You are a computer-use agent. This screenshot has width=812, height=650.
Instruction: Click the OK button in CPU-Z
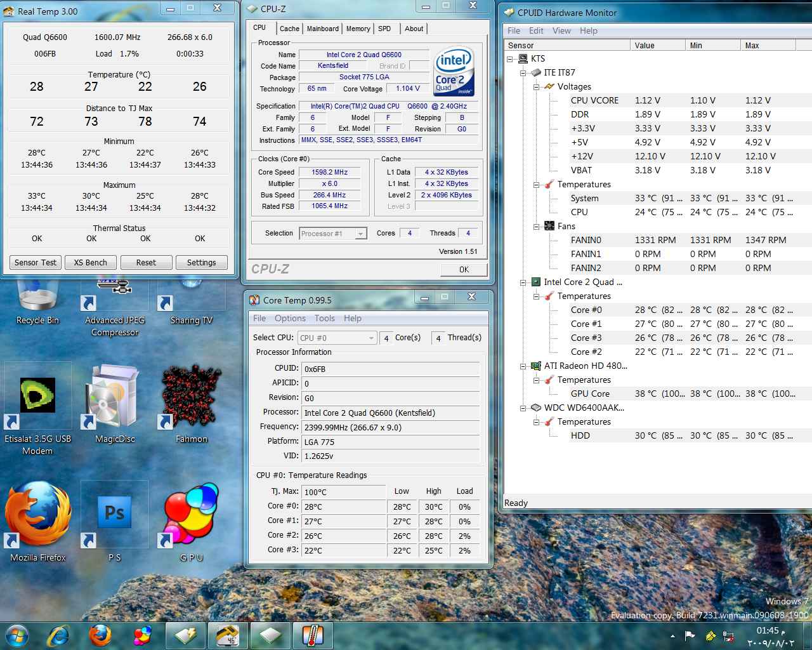[464, 269]
